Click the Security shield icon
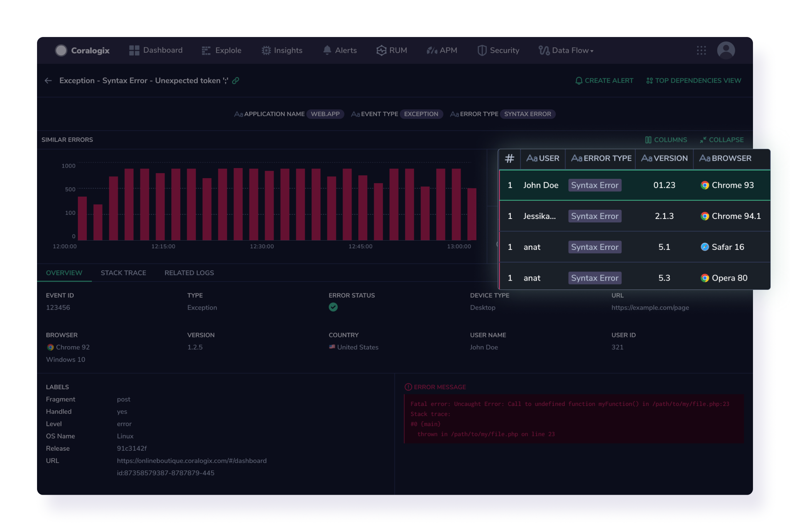This screenshot has width=790, height=532. 482,51
